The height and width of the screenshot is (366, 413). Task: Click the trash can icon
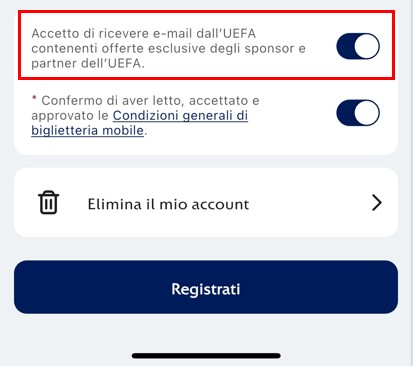tap(49, 202)
